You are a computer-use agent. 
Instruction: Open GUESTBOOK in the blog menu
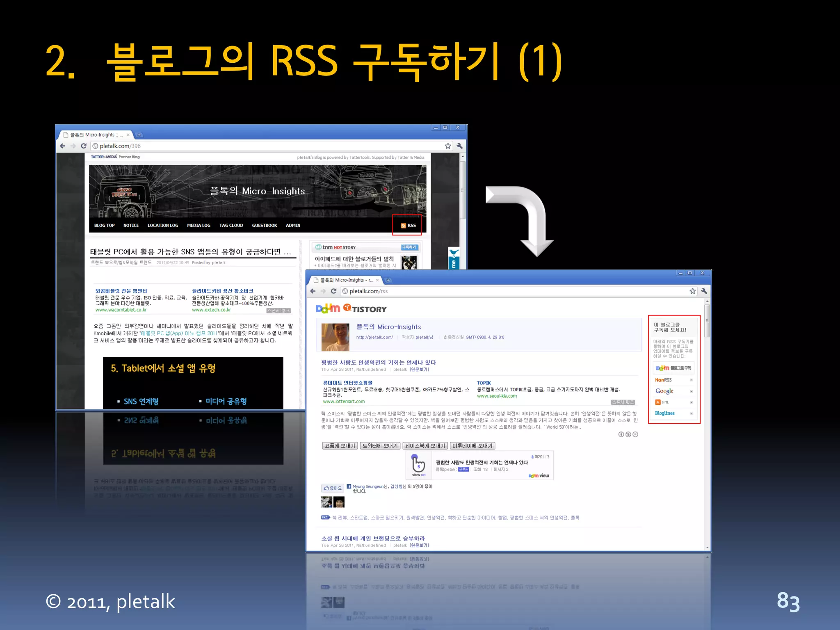click(264, 226)
